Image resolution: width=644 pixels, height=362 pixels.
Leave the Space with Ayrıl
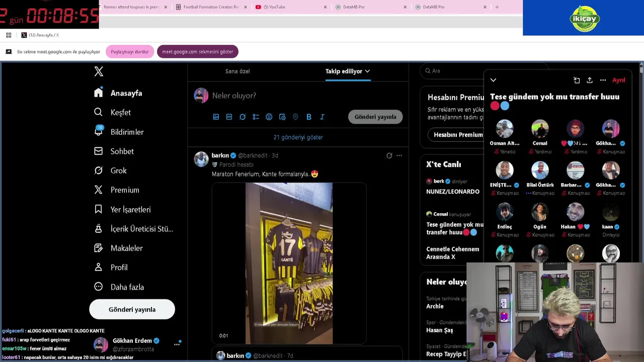[619, 80]
